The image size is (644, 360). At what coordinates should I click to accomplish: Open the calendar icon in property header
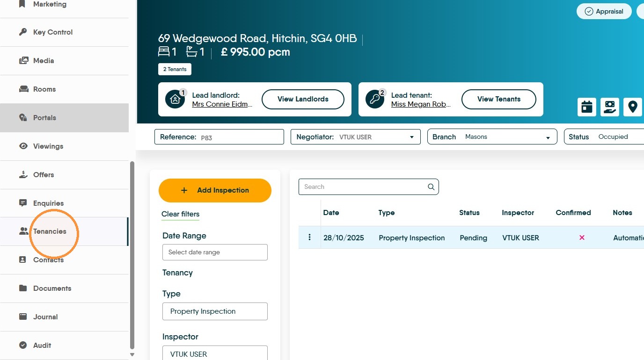587,107
